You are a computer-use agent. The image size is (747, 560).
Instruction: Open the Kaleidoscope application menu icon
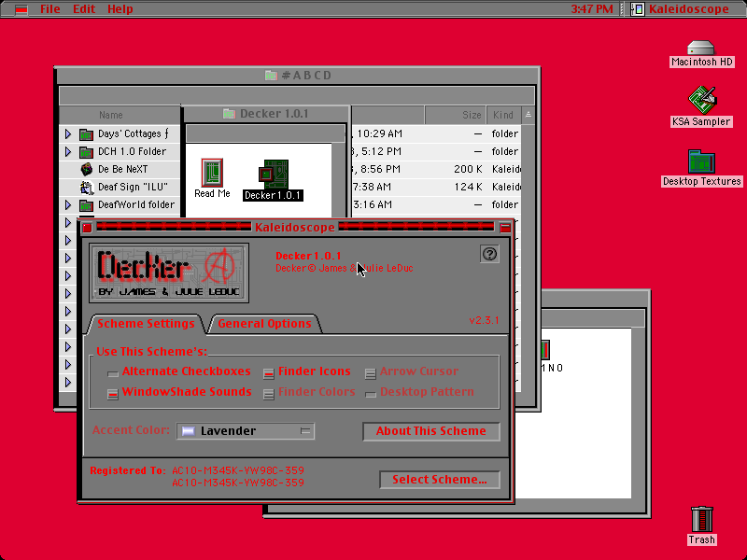click(638, 9)
